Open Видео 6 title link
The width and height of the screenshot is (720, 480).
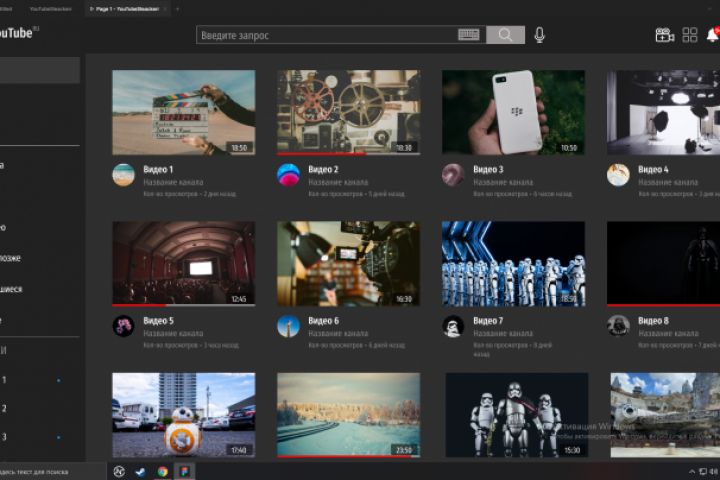pos(323,321)
